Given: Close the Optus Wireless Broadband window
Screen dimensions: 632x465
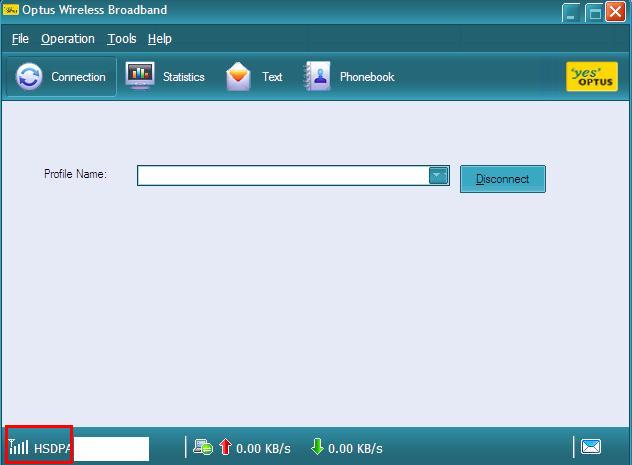Looking at the screenshot, I should click(615, 12).
